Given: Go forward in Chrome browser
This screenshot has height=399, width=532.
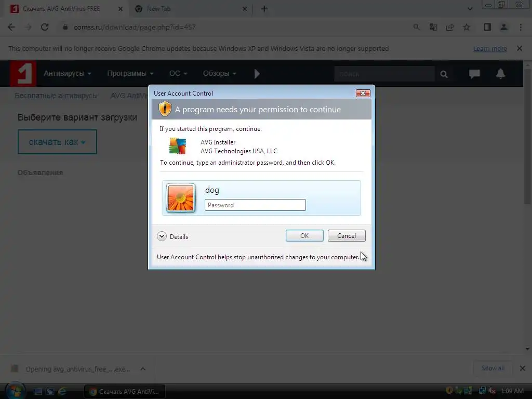Looking at the screenshot, I should click(x=28, y=27).
